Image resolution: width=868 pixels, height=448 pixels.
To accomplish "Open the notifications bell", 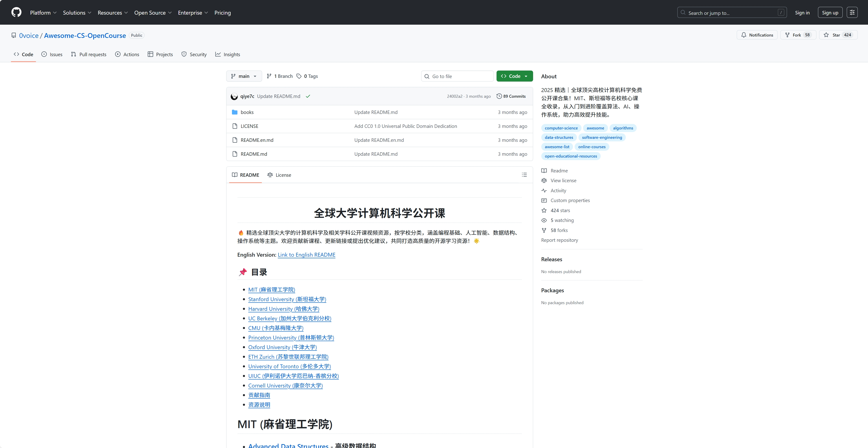I will point(744,35).
